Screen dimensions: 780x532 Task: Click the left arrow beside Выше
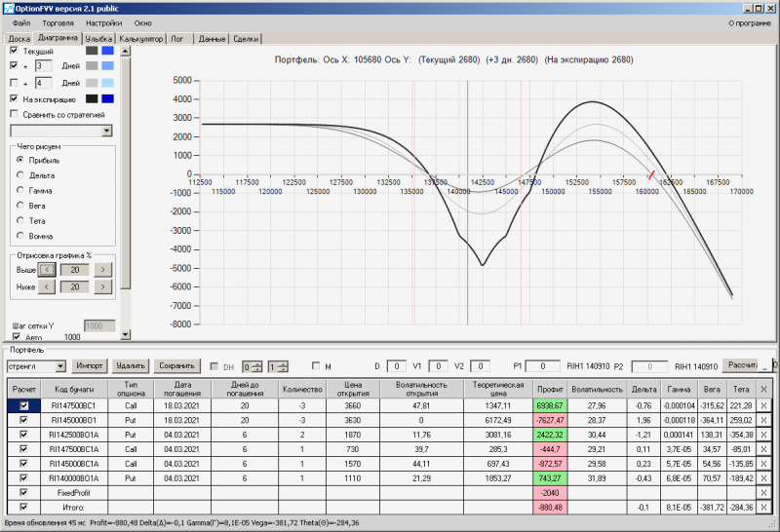pyautogui.click(x=47, y=270)
